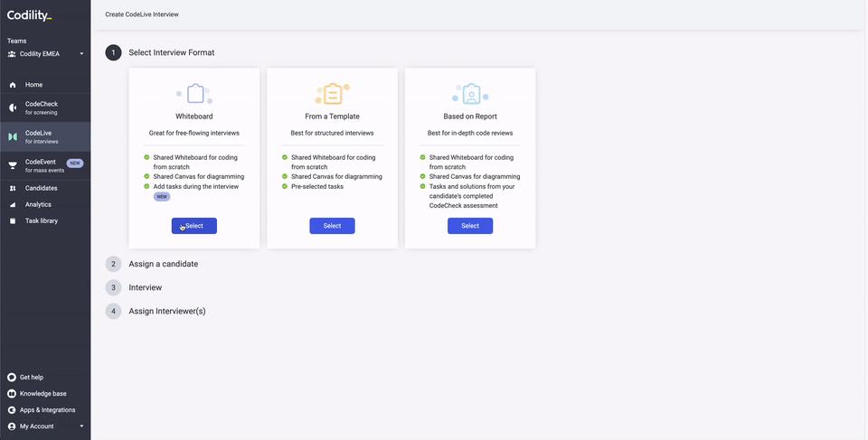Viewport: 868px width, 440px height.
Task: Open the Get help link
Action: pos(32,378)
